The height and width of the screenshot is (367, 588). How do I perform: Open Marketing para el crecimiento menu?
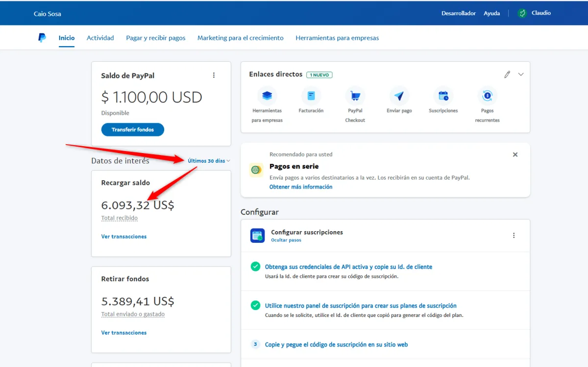[x=241, y=38]
